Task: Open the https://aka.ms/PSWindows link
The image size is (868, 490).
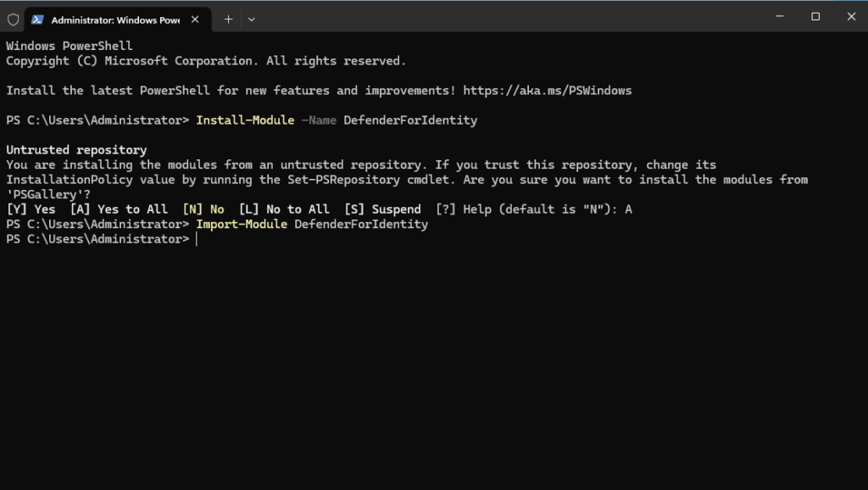Action: (x=548, y=91)
